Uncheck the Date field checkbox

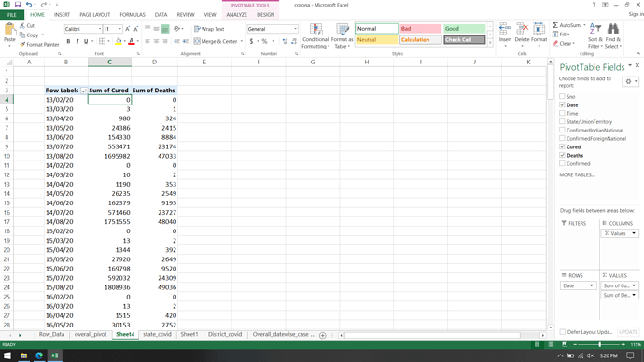click(x=562, y=105)
